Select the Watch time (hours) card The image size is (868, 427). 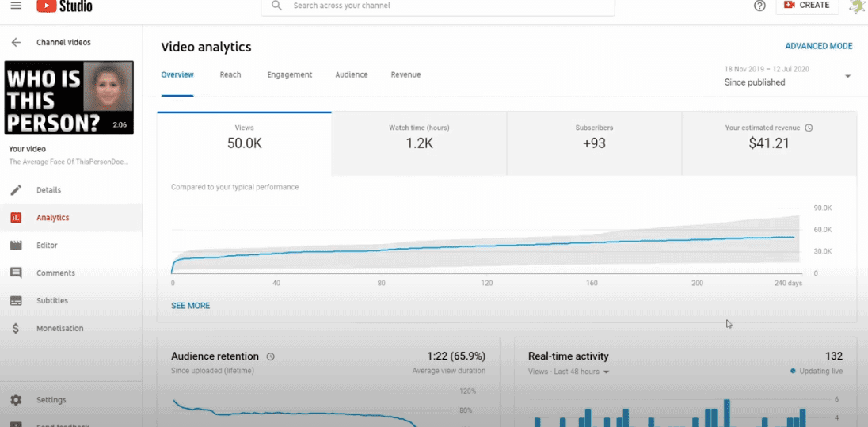[x=419, y=144]
